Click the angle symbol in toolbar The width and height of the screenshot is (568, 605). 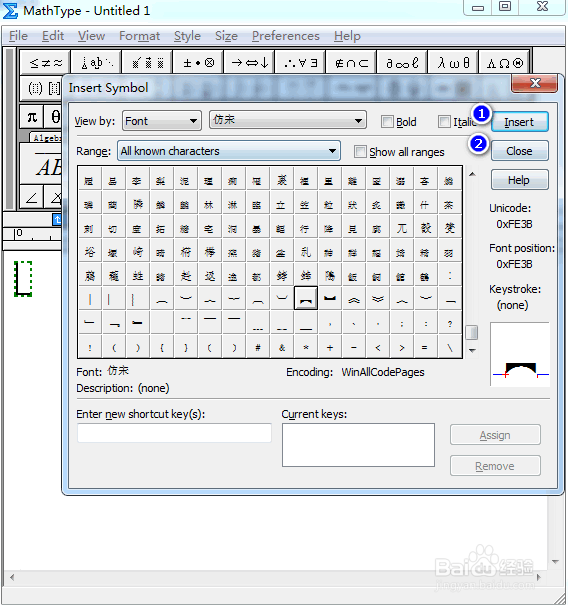point(32,197)
